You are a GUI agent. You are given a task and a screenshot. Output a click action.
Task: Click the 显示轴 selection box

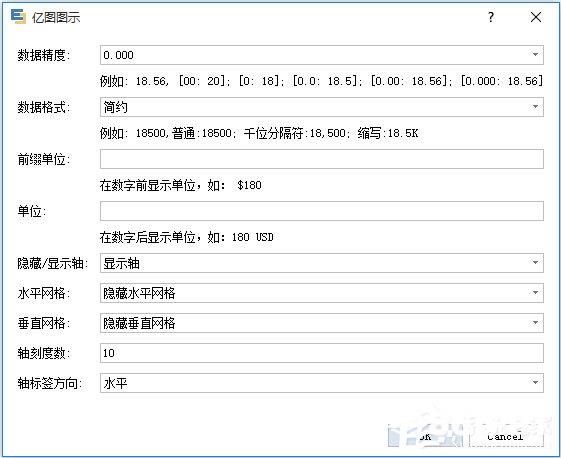[x=322, y=263]
